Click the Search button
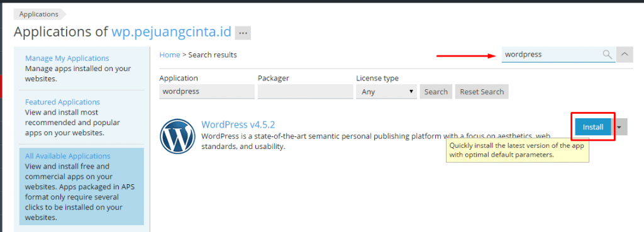Viewport: 644px width, 232px height. 436,92
